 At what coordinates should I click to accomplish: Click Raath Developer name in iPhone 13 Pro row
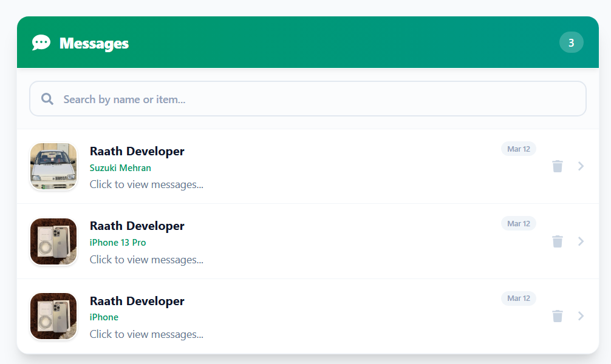point(137,226)
